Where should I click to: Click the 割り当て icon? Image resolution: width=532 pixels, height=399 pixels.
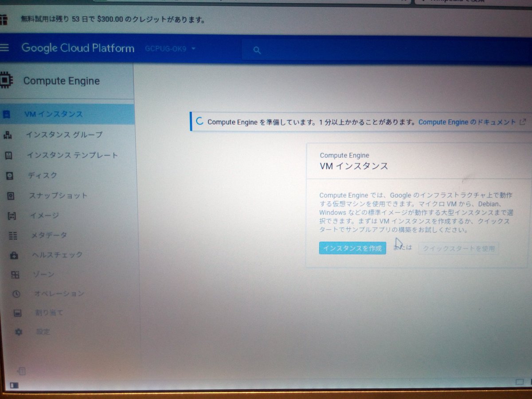coord(17,313)
